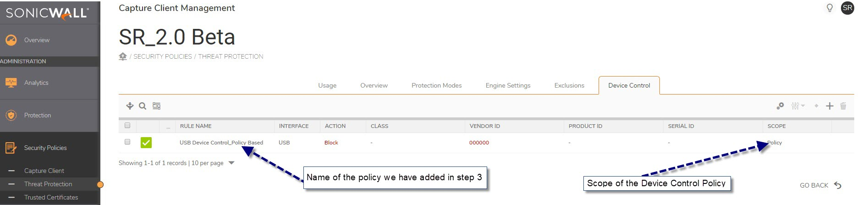The height and width of the screenshot is (205, 868).
Task: Toggle the select-all header checkbox
Action: pyautogui.click(x=127, y=125)
